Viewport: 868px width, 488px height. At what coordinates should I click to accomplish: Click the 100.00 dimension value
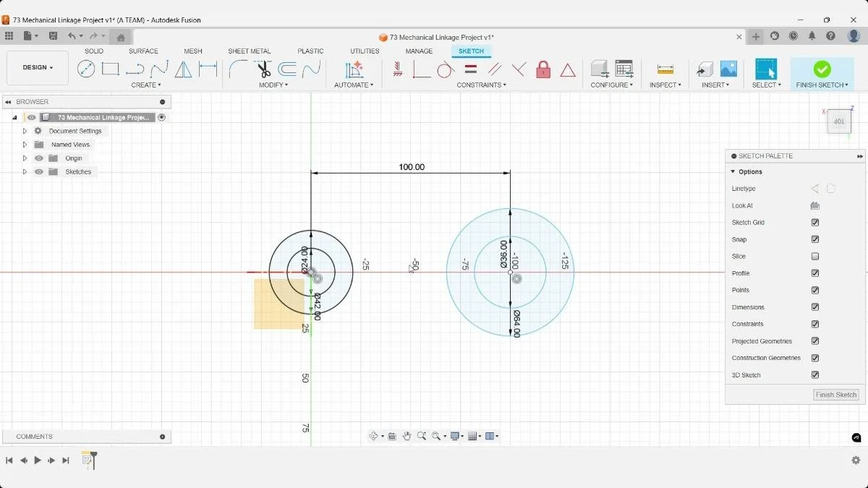coord(412,167)
